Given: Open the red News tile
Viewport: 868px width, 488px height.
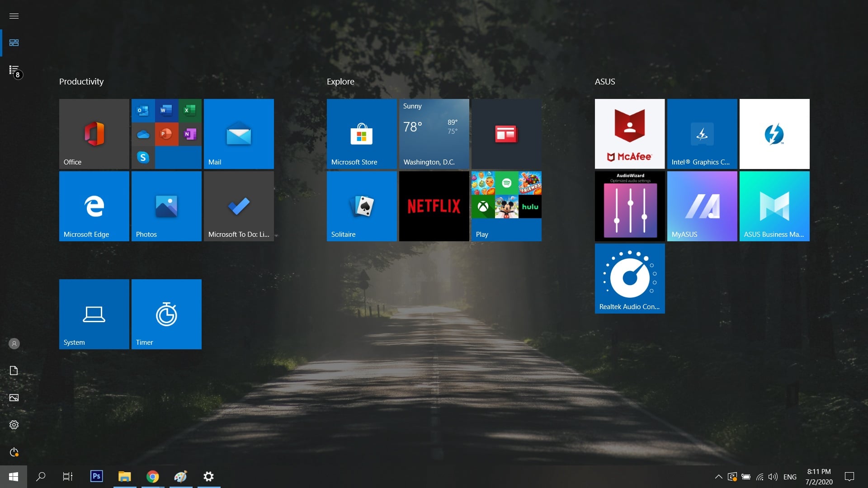Looking at the screenshot, I should pyautogui.click(x=506, y=134).
